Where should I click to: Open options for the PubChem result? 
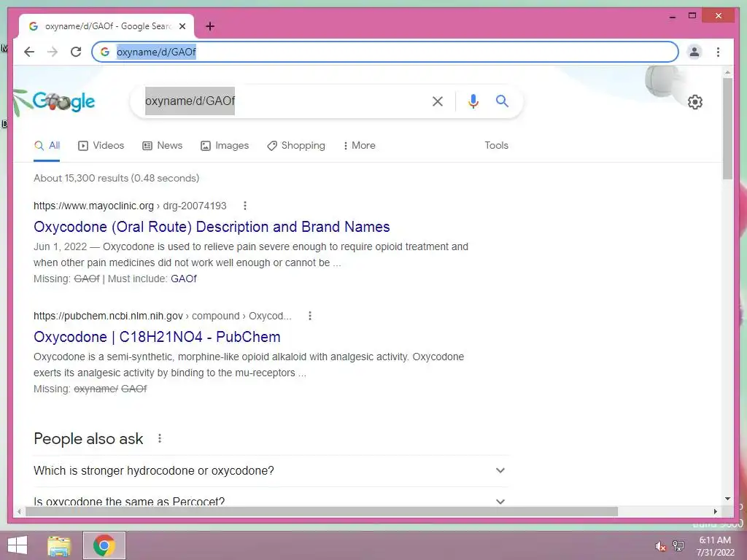pos(309,316)
